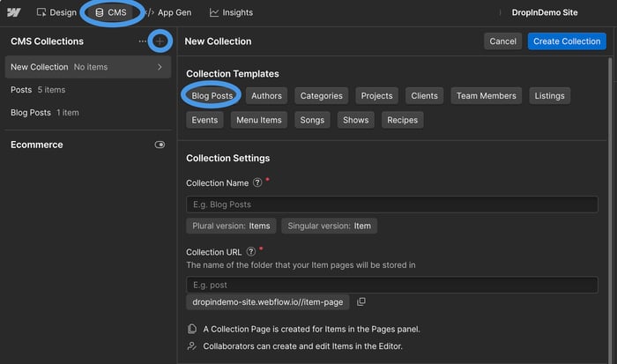Screen dimensions: 617x364
Task: Click Collection URL help icon
Action: (250, 251)
